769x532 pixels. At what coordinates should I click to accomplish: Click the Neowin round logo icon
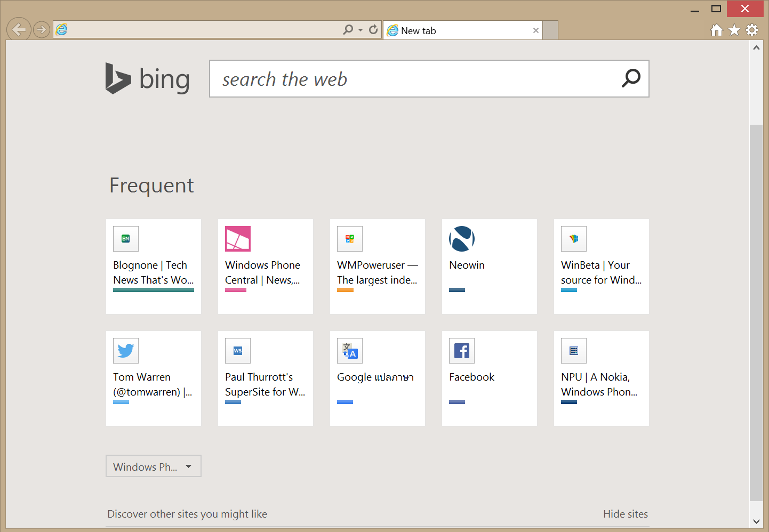[x=462, y=239]
